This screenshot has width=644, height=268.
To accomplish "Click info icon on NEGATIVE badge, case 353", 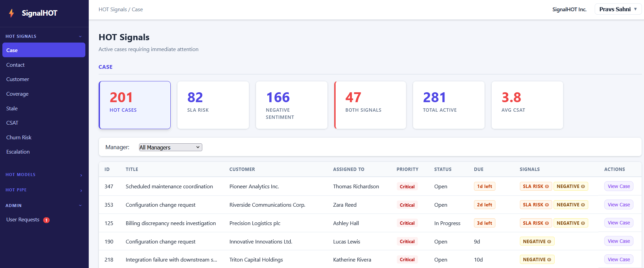I will tap(583, 205).
